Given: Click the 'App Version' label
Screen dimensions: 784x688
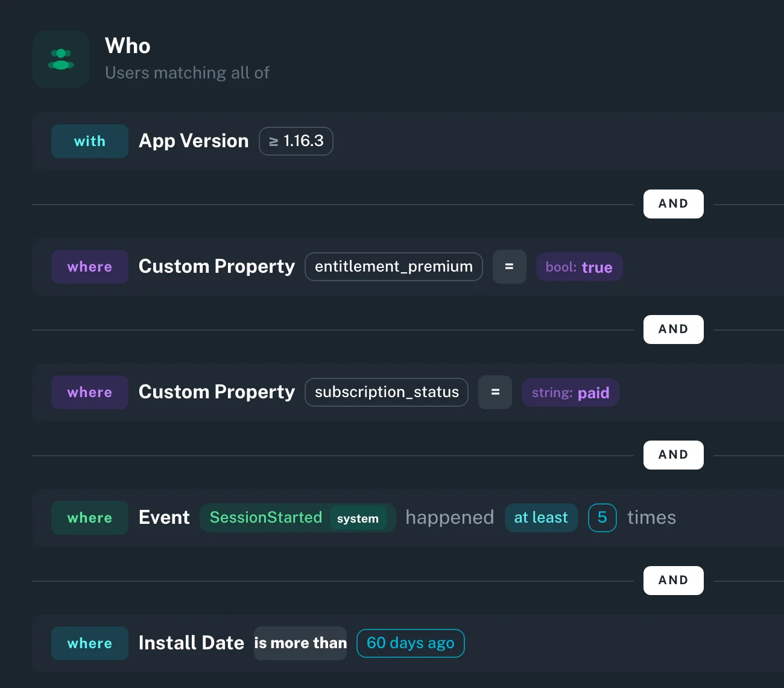Looking at the screenshot, I should 194,141.
